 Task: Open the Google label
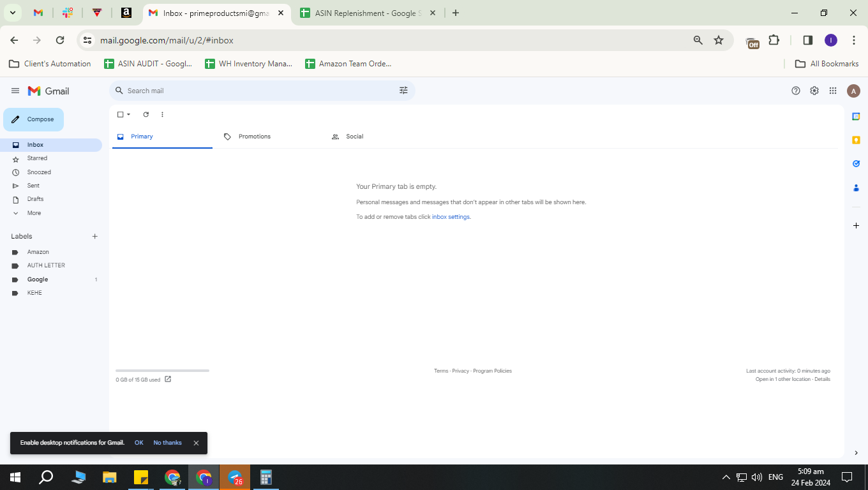tap(51, 279)
